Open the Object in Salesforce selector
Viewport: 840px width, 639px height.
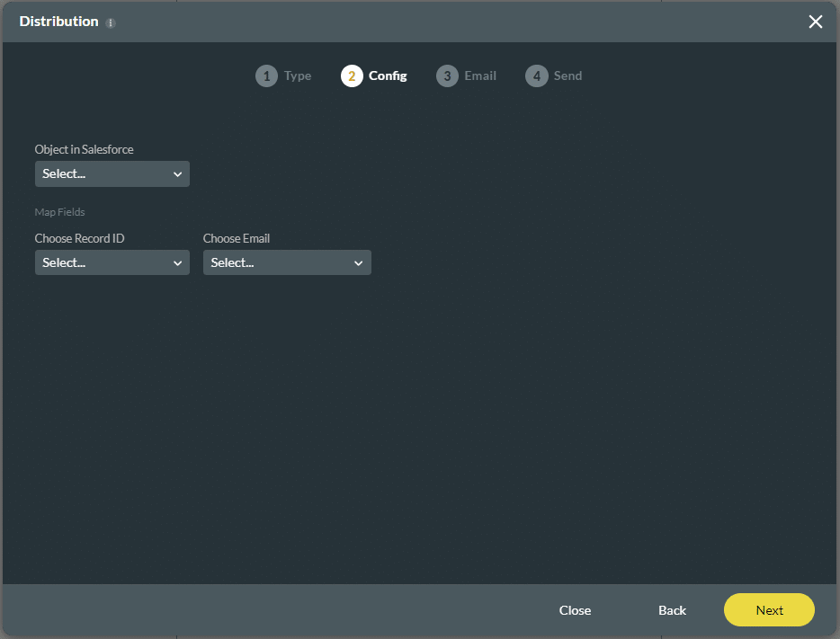pyautogui.click(x=112, y=173)
